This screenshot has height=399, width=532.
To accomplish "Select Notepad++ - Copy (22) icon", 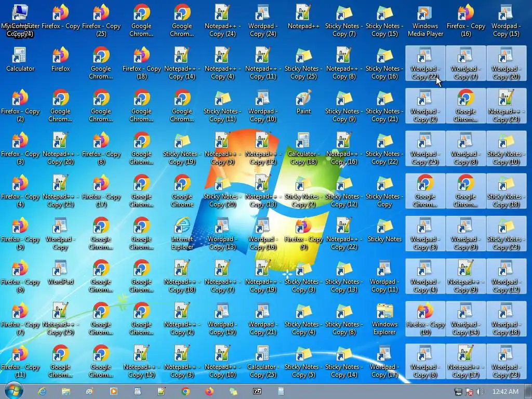I will (344, 234).
